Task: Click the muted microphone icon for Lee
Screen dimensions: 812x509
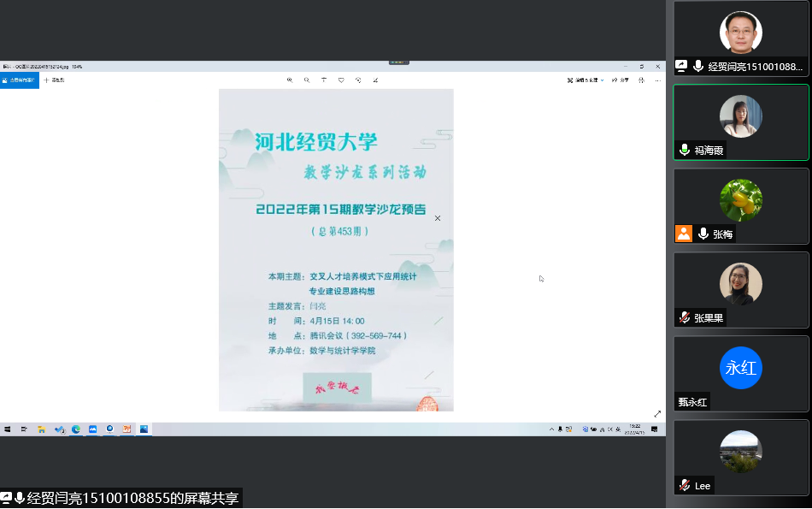Action: pos(684,485)
